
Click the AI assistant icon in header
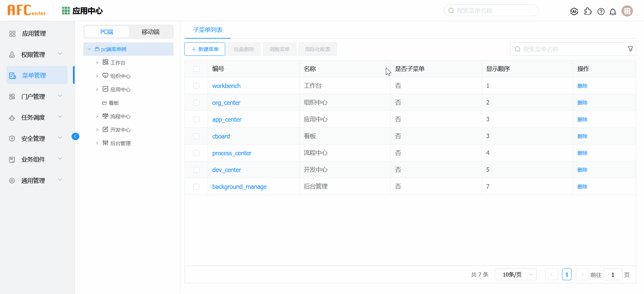574,11
